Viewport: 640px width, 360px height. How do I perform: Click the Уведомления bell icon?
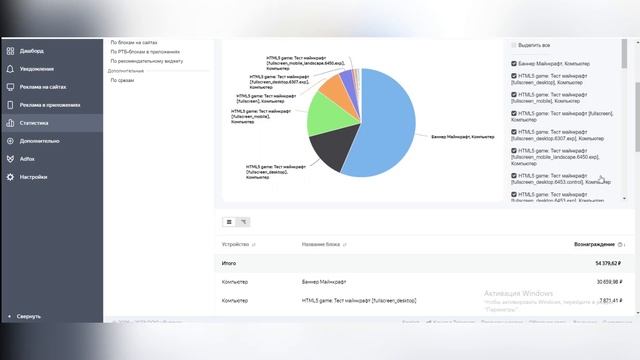[x=10, y=69]
